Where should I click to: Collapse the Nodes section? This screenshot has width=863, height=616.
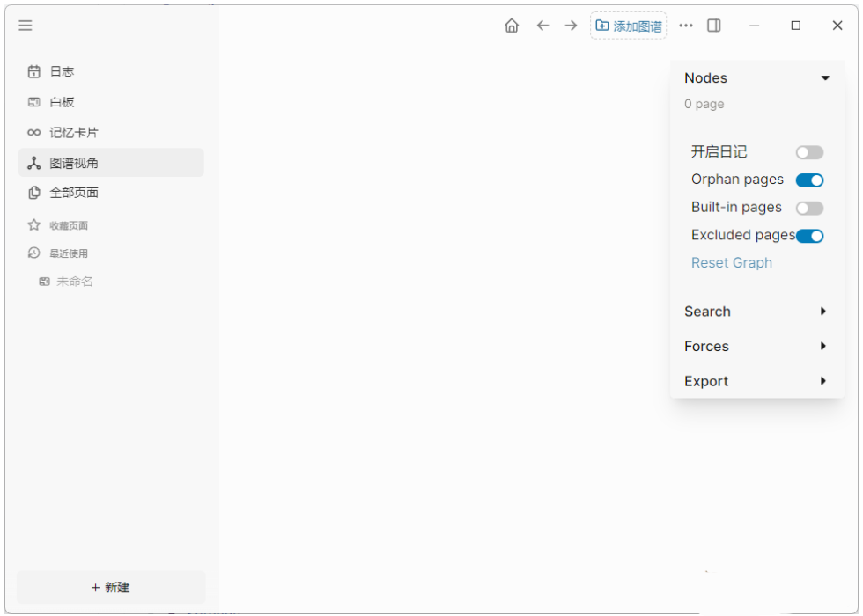[x=825, y=78]
